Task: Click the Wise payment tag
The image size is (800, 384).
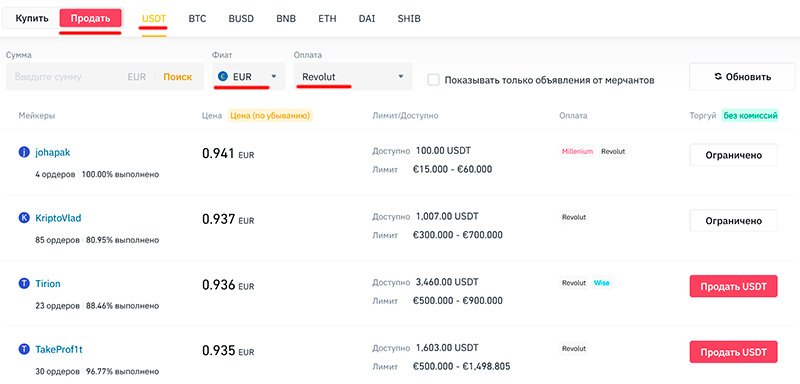Action: tap(602, 283)
